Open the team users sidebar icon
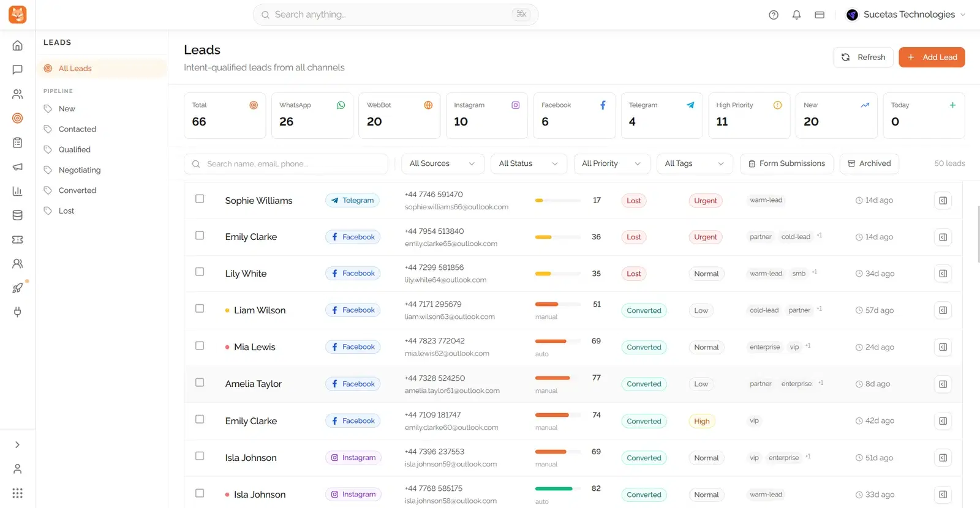 (18, 264)
